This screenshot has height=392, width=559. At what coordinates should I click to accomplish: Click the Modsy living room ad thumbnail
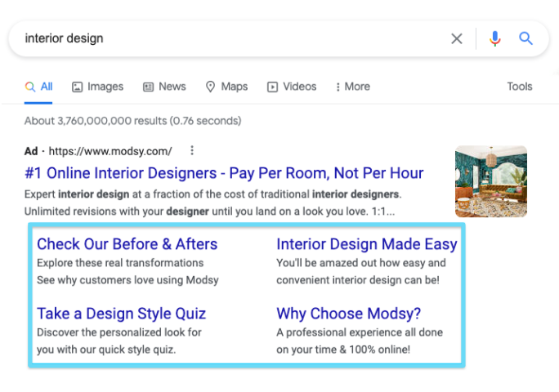(x=491, y=181)
